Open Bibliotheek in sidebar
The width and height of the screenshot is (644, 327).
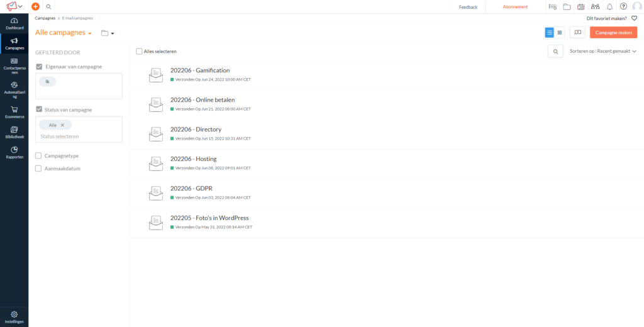tap(14, 132)
